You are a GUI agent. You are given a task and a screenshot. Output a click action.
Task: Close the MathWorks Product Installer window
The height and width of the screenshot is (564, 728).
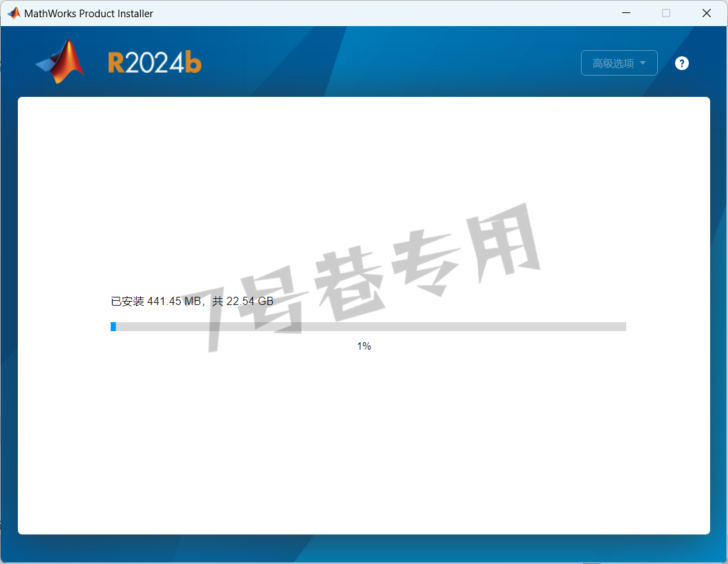707,13
